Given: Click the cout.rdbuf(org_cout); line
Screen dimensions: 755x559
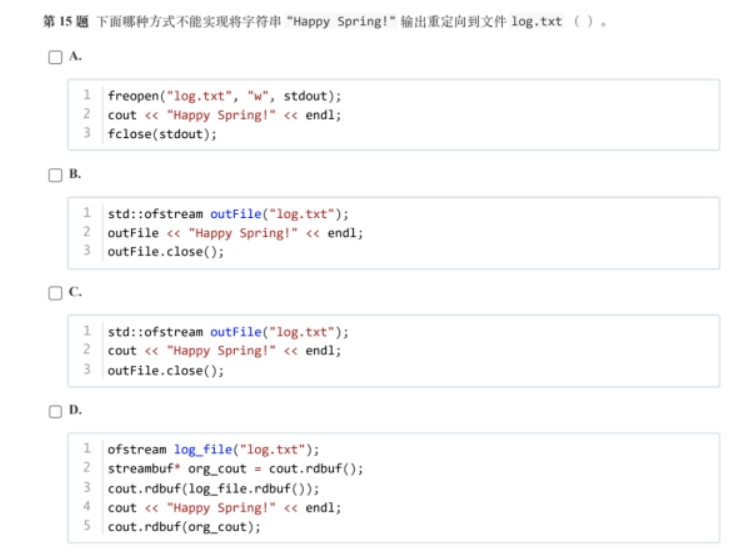Looking at the screenshot, I should pyautogui.click(x=183, y=526).
